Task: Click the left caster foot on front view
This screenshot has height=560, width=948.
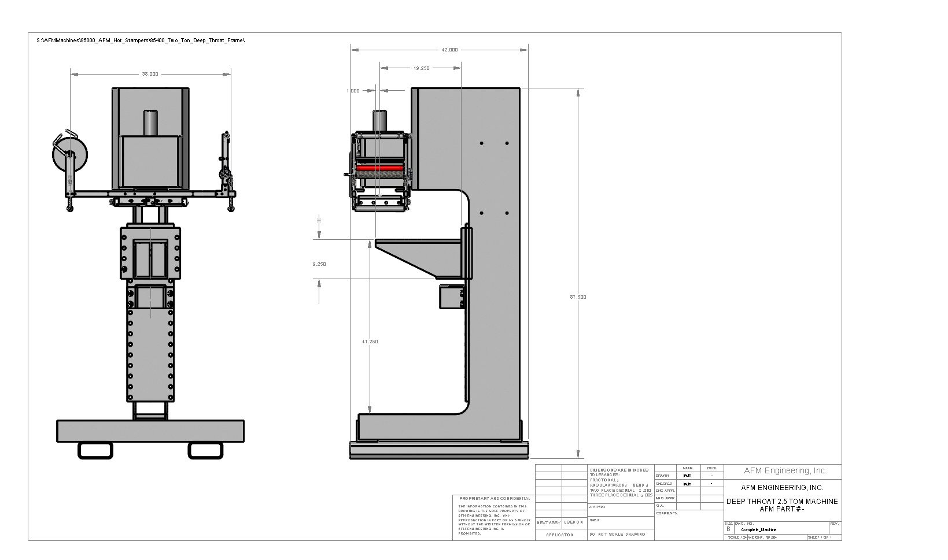Action: 95,450
